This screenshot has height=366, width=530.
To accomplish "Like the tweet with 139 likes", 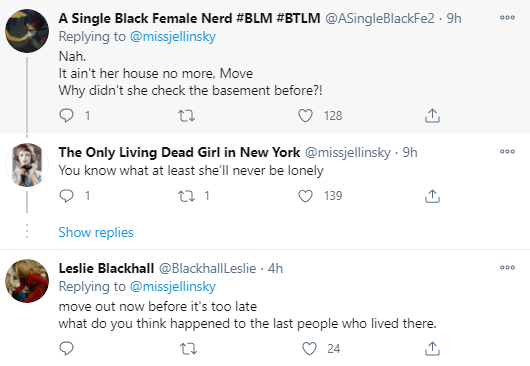I will [x=305, y=196].
